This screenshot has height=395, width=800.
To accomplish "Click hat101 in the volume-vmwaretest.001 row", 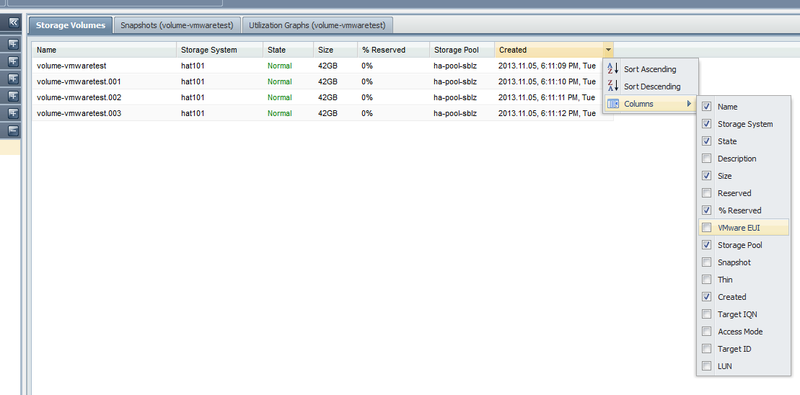I will click(x=192, y=82).
